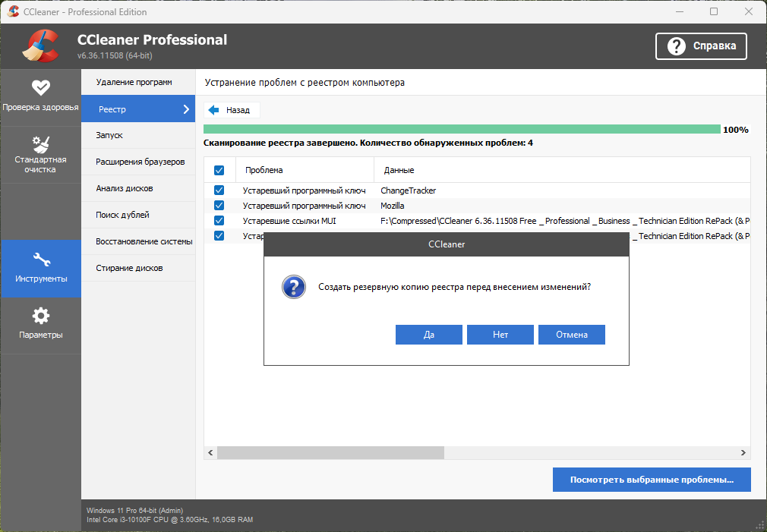
Task: Sort by the Данные column header
Action: click(563, 170)
